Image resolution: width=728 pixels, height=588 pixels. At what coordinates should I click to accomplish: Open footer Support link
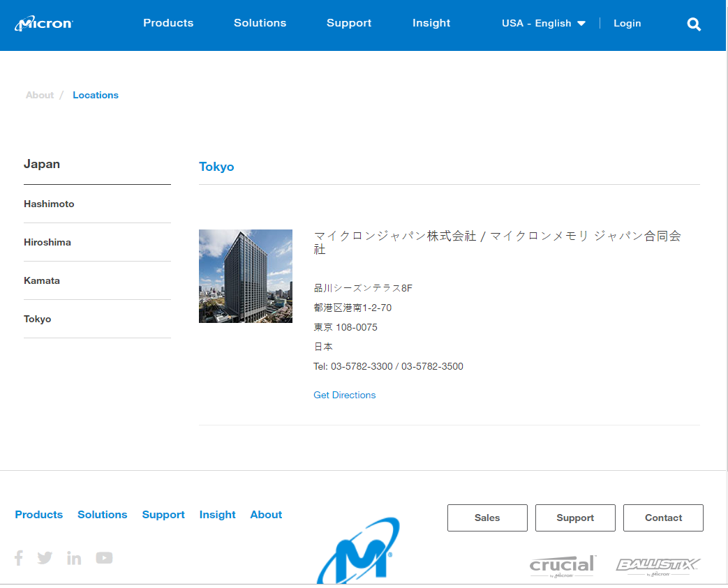click(163, 515)
